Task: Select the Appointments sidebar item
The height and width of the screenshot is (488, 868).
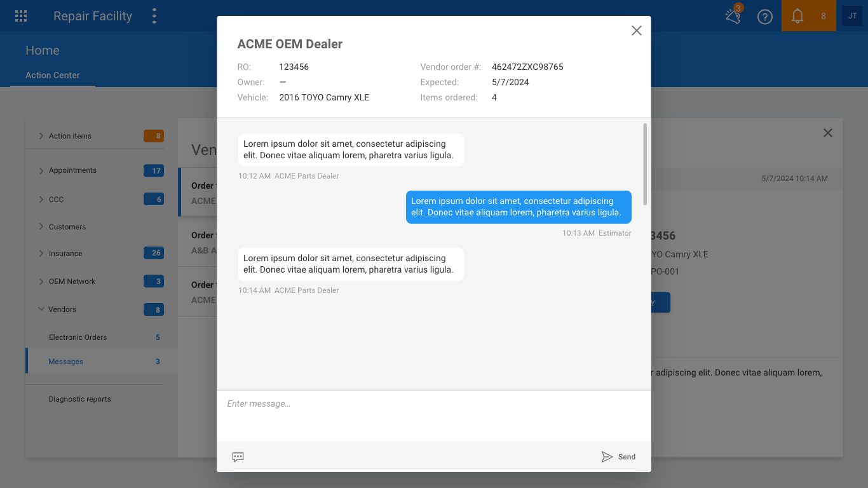Action: pyautogui.click(x=72, y=170)
